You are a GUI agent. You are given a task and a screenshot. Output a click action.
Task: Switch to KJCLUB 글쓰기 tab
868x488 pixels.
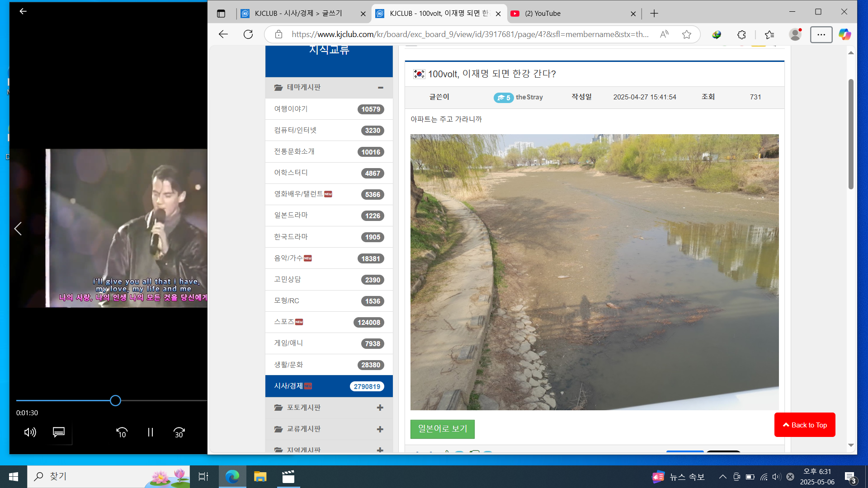pos(298,14)
